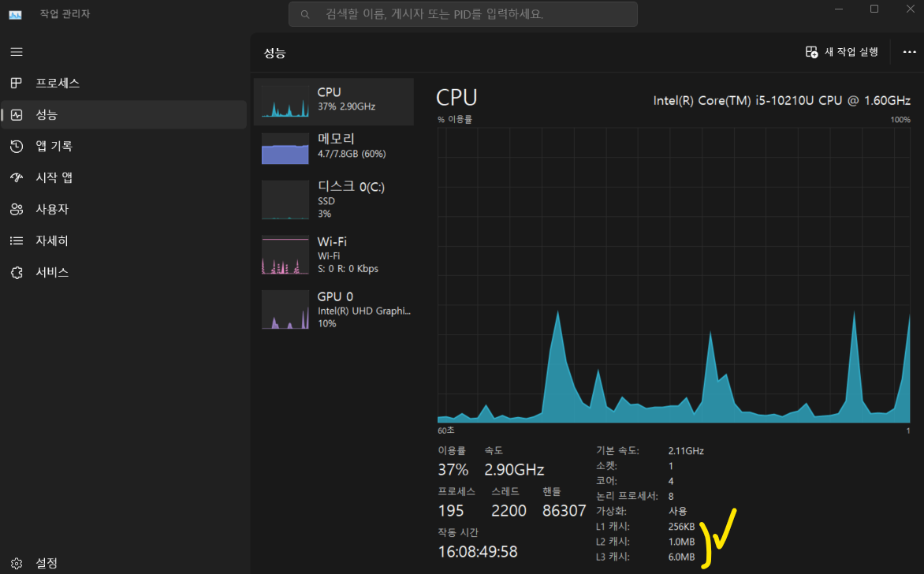Image resolution: width=924 pixels, height=574 pixels.
Task: Select the 디스크 0(C:) graph thumbnail
Action: (x=285, y=199)
